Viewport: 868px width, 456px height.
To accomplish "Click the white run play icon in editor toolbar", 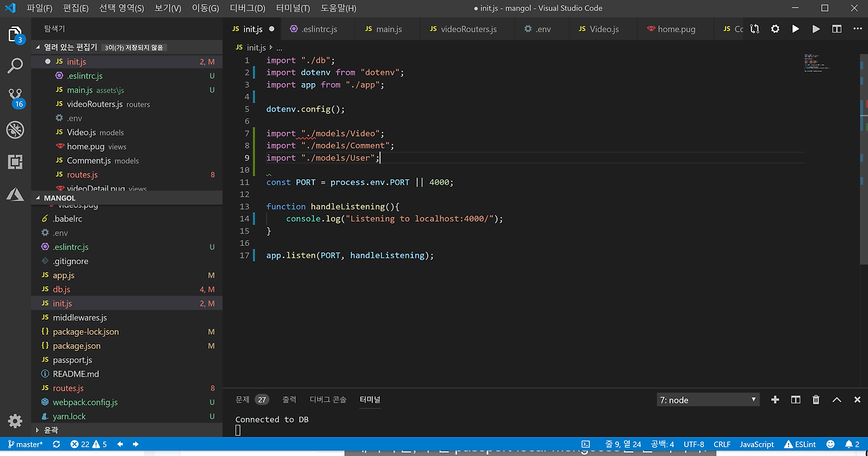I will point(795,29).
